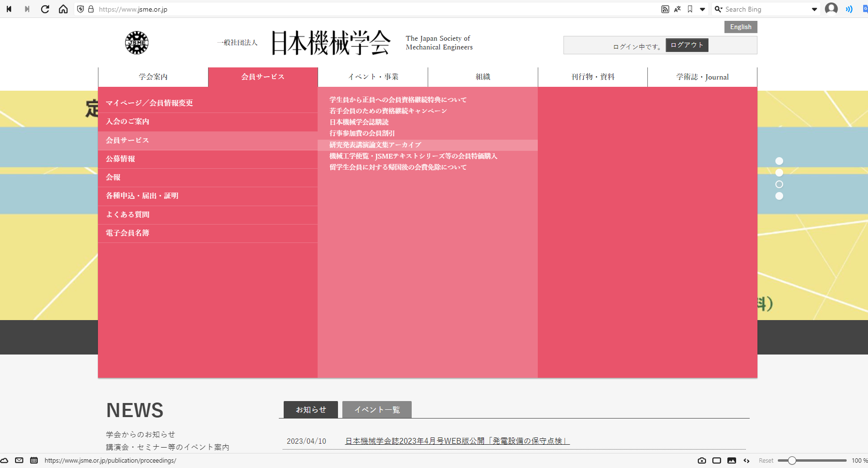Image resolution: width=868 pixels, height=468 pixels.
Task: Select 電子会員名簿 submenu item
Action: point(208,233)
